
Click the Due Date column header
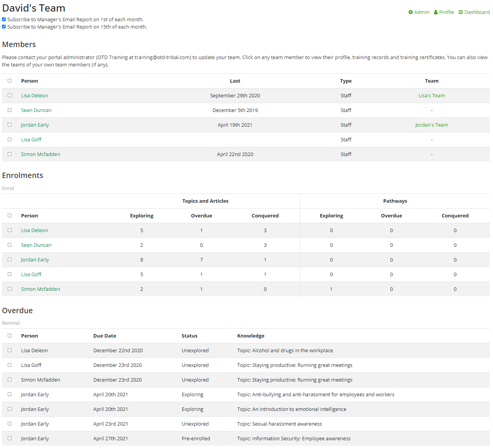click(105, 336)
